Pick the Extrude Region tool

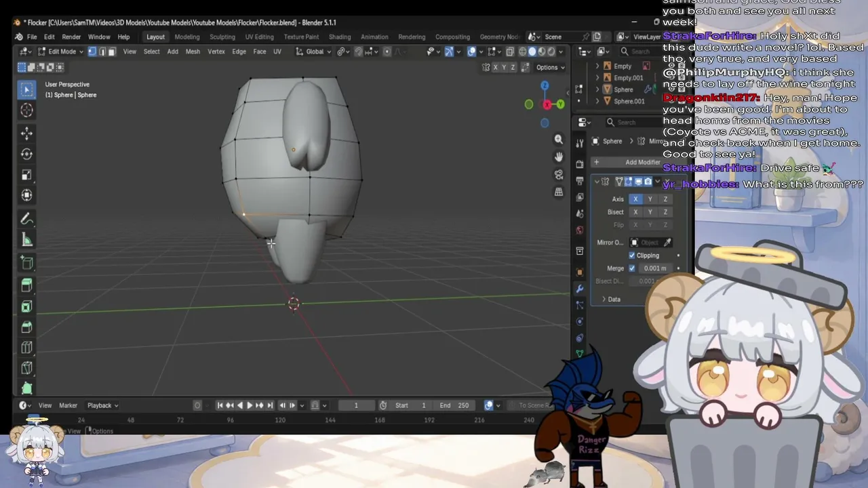pos(26,285)
